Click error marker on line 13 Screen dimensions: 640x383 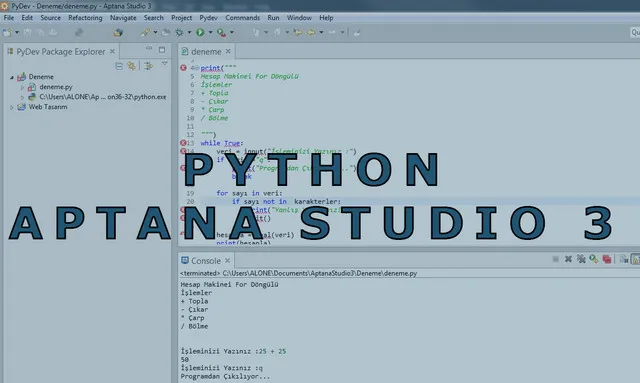tap(183, 143)
